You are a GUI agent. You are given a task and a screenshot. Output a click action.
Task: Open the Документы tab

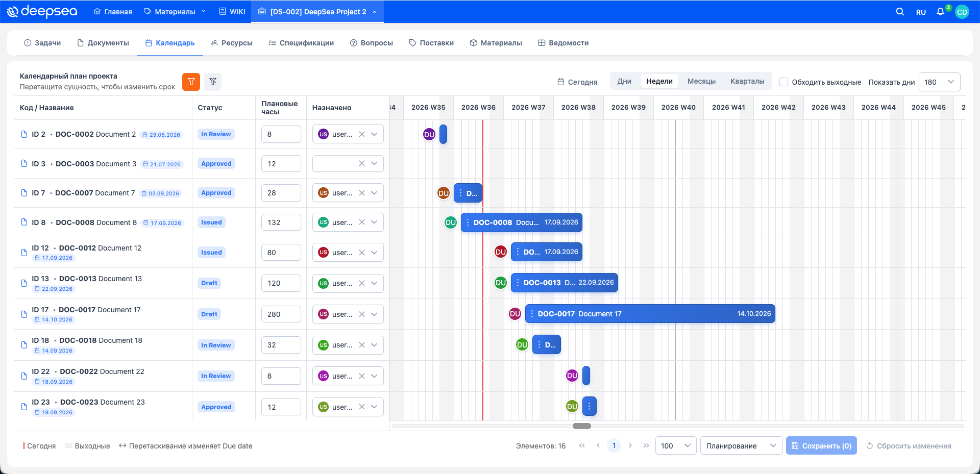pos(103,43)
